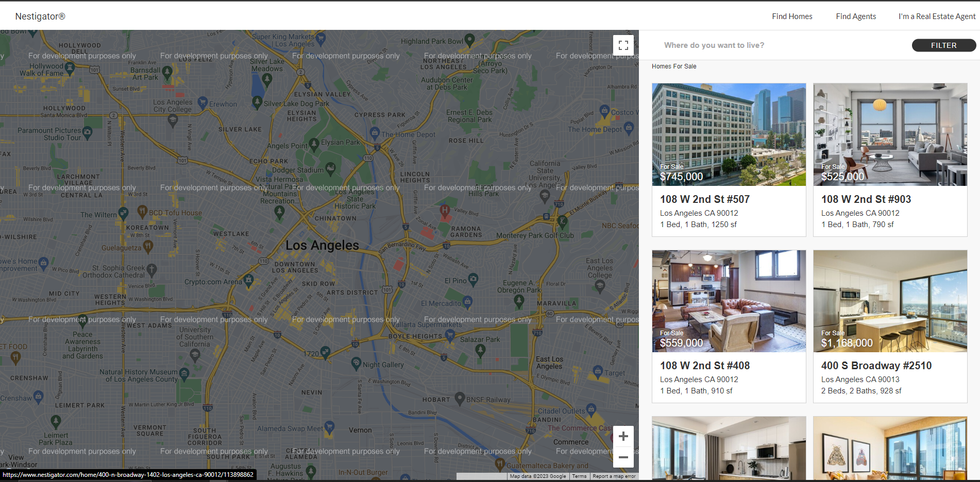Select the Crypto.com Arena map marker
The image size is (980, 482).
coord(249,280)
